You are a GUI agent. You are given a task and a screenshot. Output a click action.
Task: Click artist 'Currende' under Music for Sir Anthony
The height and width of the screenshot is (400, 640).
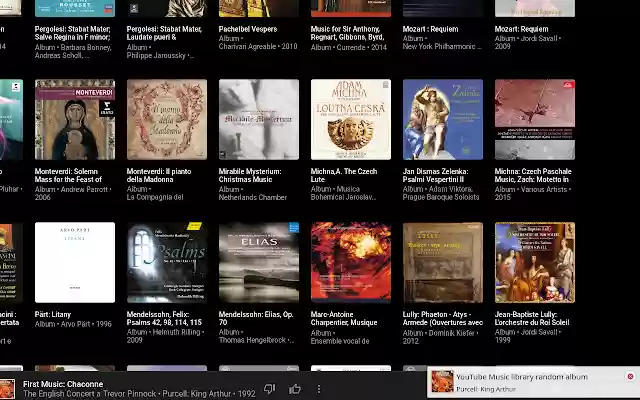[x=351, y=47]
